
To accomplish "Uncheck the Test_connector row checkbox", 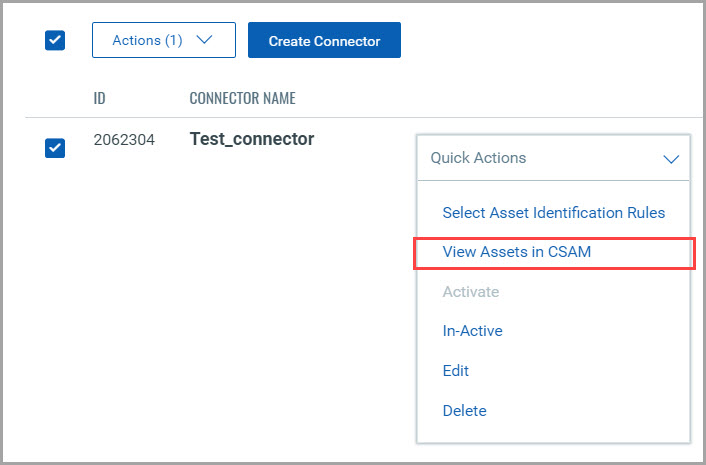I will pos(55,148).
